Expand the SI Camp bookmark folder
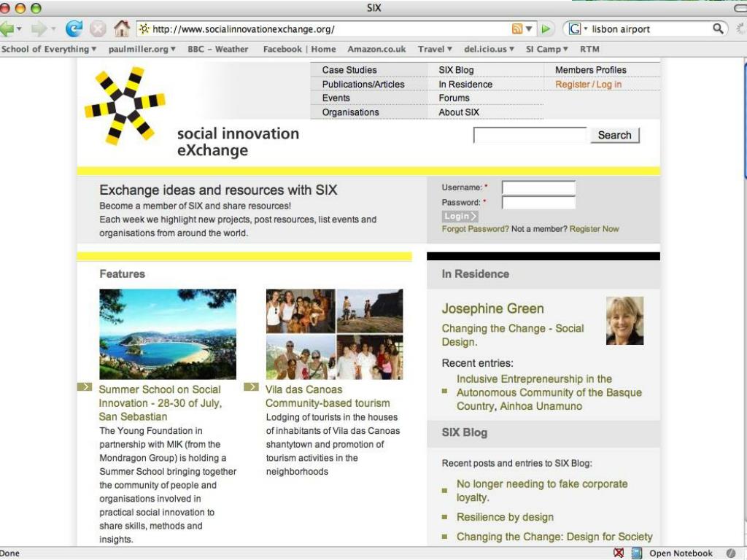 click(547, 49)
